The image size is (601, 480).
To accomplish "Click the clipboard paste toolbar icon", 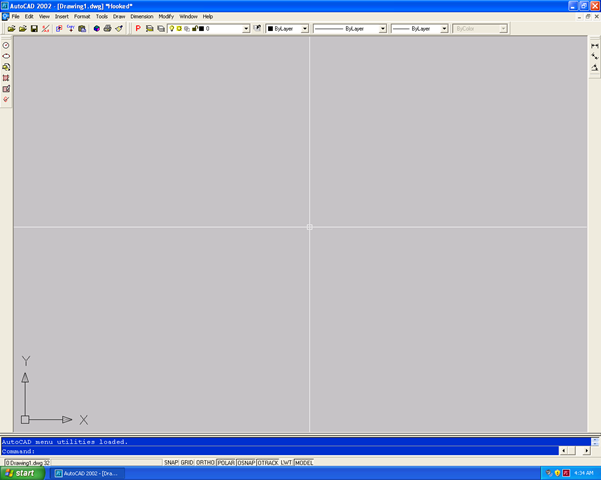I will [x=82, y=29].
